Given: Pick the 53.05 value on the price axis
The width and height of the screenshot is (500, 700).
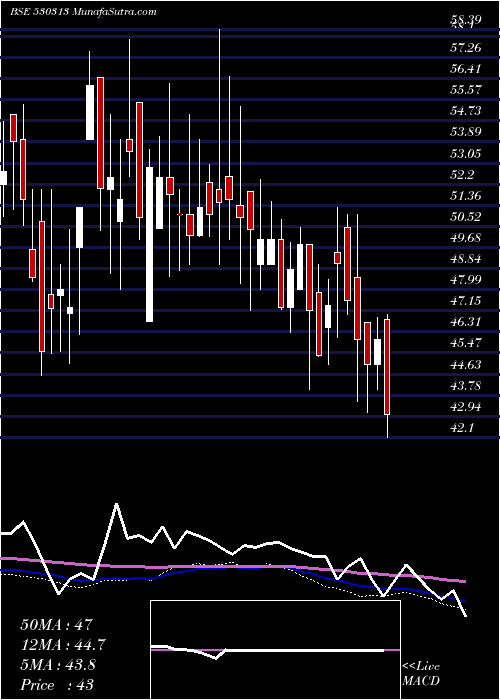Looking at the screenshot, I should click(466, 153).
